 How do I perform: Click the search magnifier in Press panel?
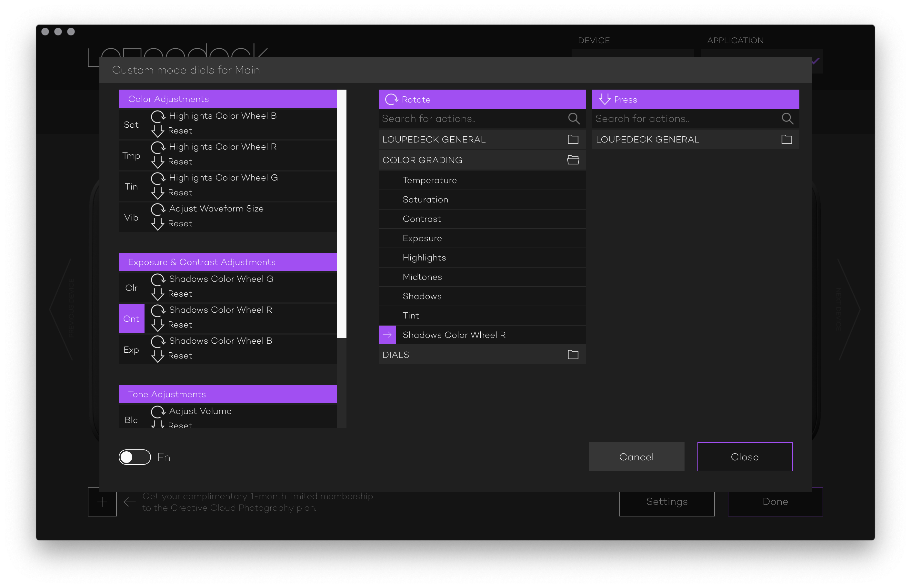point(787,119)
